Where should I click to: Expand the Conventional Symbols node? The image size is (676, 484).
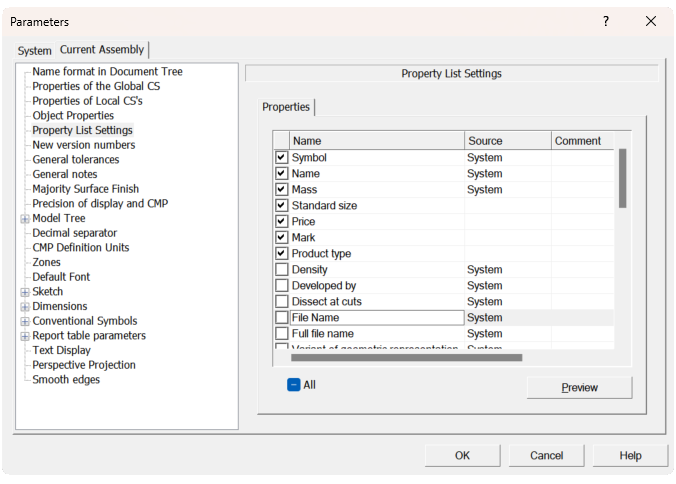pyautogui.click(x=25, y=322)
